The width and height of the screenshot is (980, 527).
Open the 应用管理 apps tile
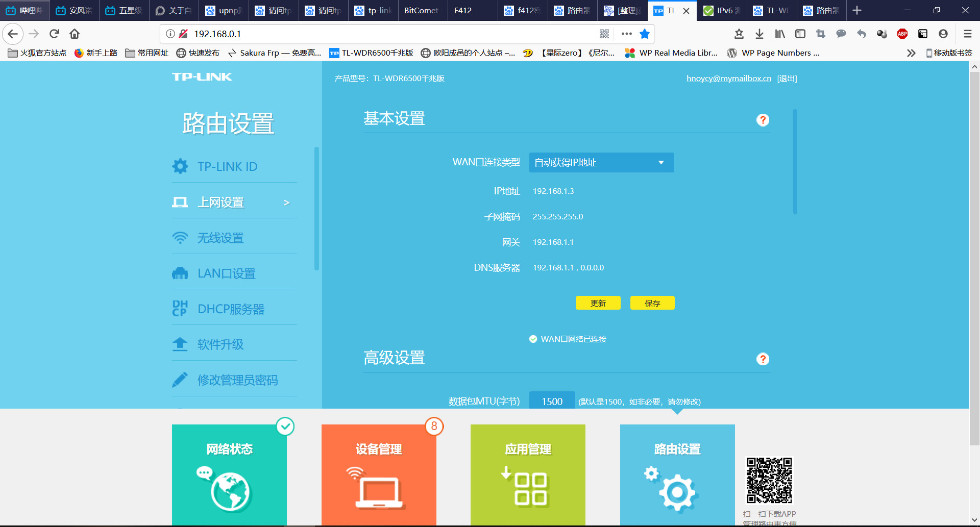pos(528,474)
